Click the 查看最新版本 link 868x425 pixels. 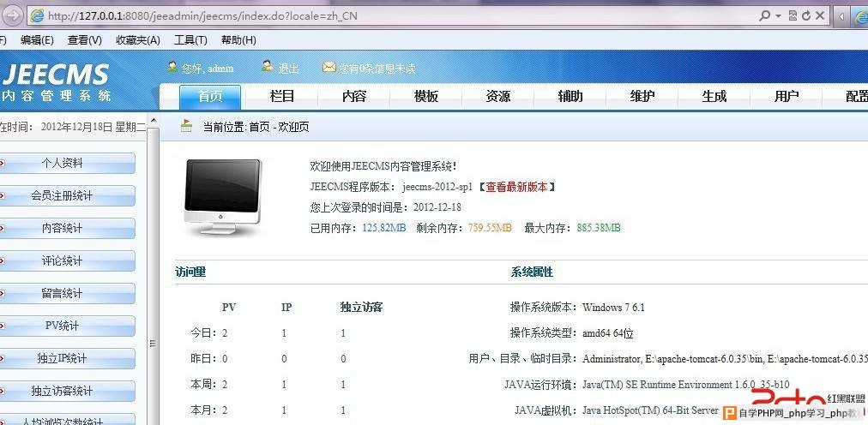coord(516,187)
